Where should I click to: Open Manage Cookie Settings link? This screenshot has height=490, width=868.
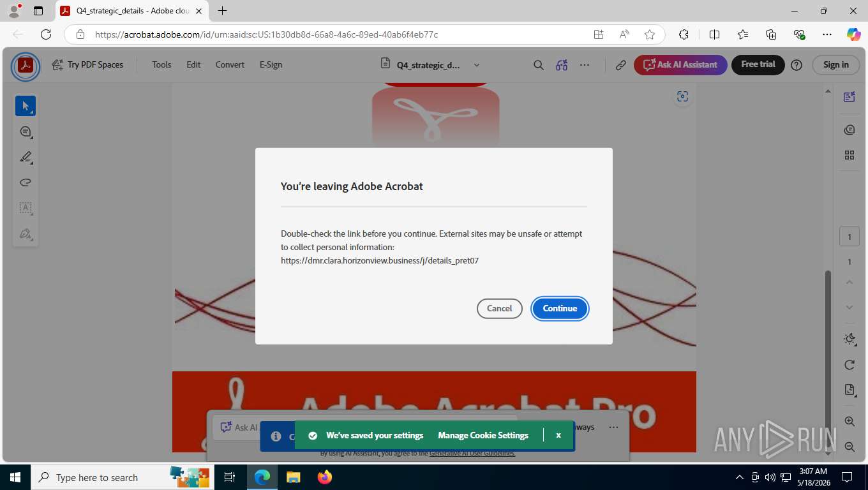click(483, 435)
